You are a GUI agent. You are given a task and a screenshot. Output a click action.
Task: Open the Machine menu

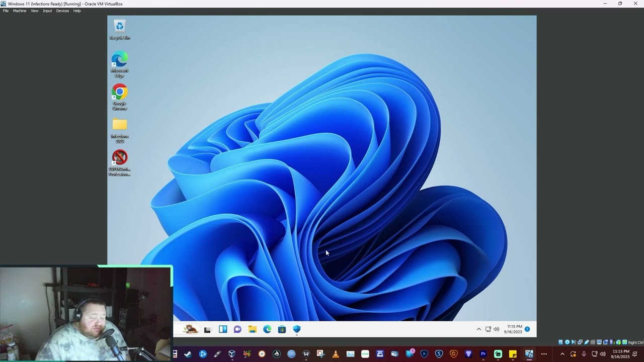20,11
